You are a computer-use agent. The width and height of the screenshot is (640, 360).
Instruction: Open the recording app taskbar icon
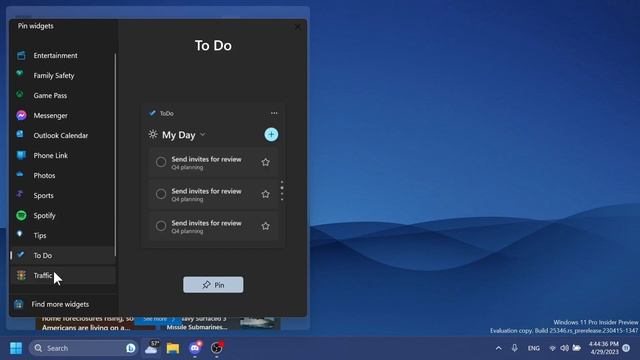click(217, 348)
